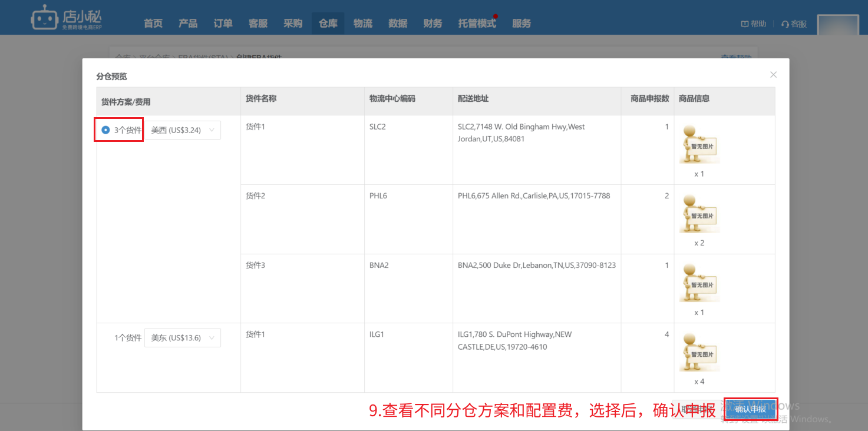Open the 物流 menu
The width and height of the screenshot is (868, 431).
[363, 24]
